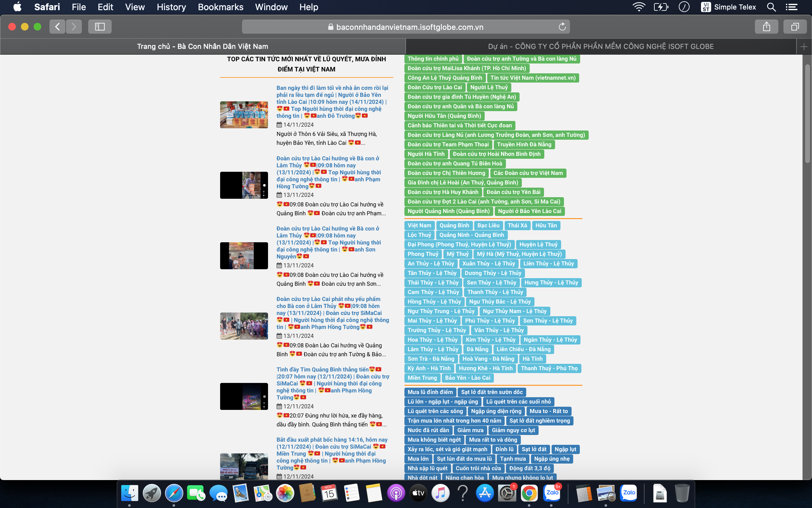Open Calendar from the Dock
Viewport: 812px width, 508px height.
coord(329,493)
